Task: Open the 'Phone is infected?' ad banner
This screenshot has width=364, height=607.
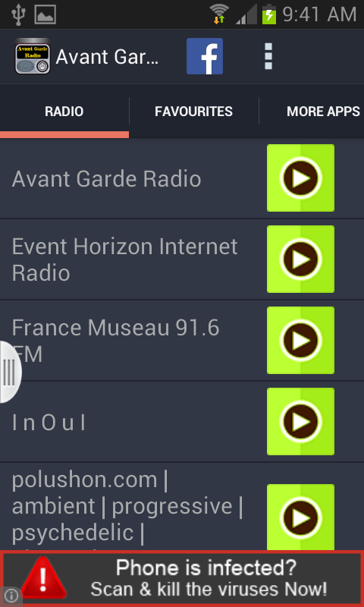Action: point(182,579)
